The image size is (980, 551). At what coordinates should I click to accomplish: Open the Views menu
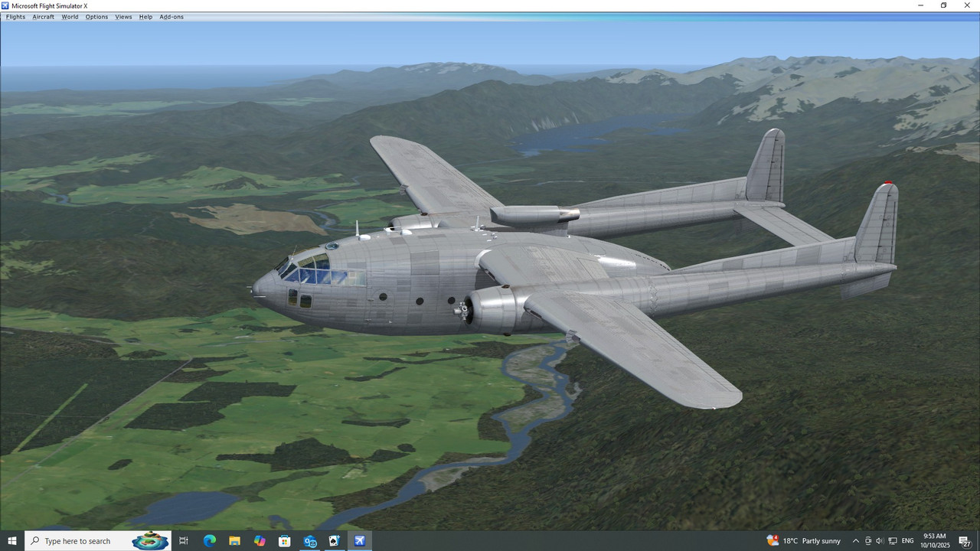pos(123,17)
